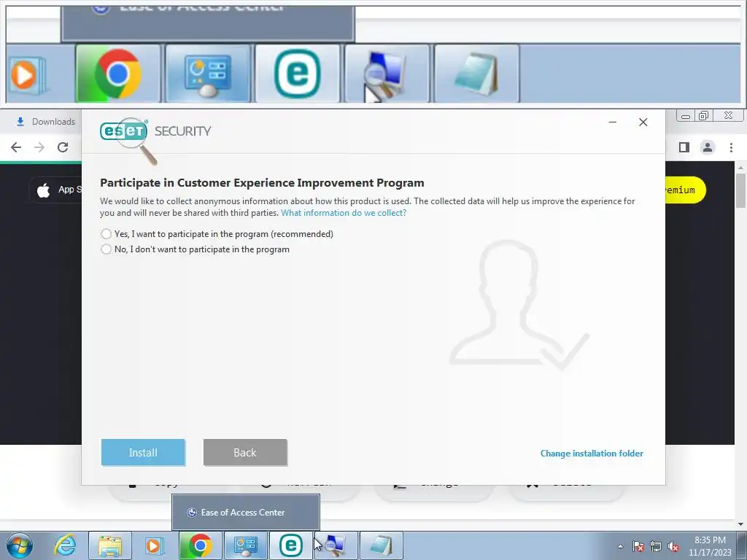Open Chrome profile avatar
Image resolution: width=747 pixels, height=560 pixels.
click(708, 147)
